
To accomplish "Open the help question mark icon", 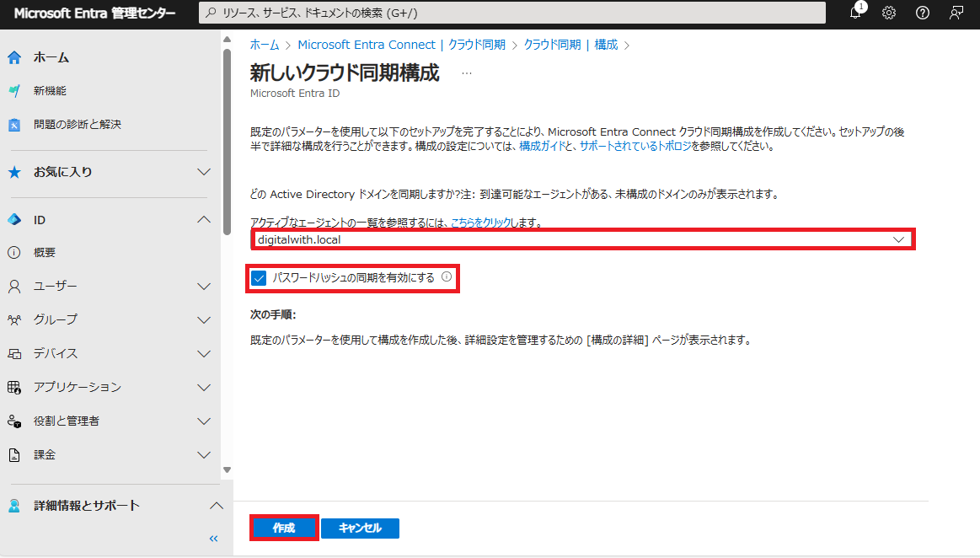I will (x=922, y=13).
